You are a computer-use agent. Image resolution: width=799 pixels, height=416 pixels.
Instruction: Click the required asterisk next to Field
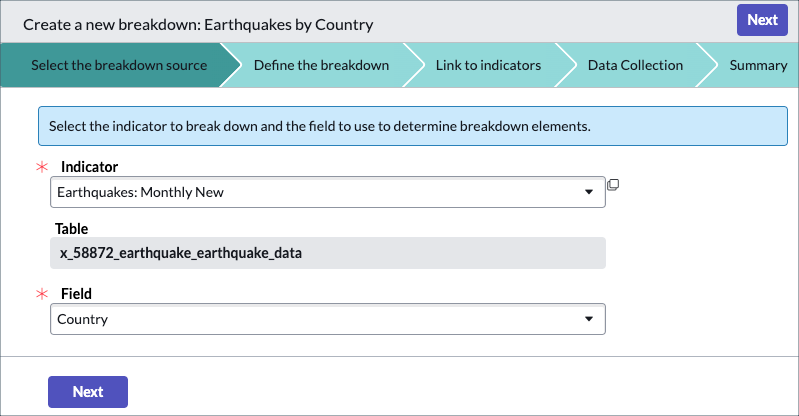click(x=42, y=294)
